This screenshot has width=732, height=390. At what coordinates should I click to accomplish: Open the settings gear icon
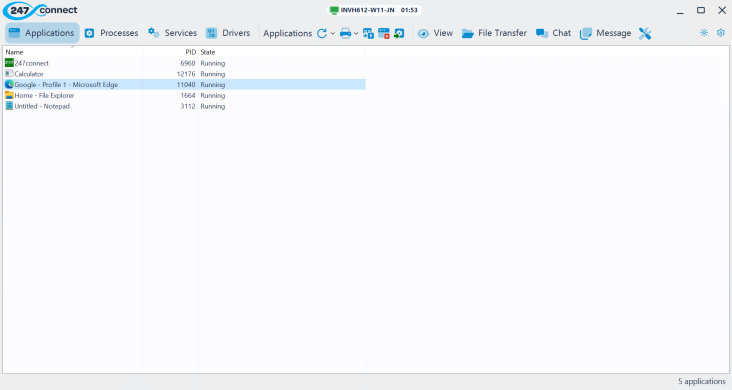721,33
